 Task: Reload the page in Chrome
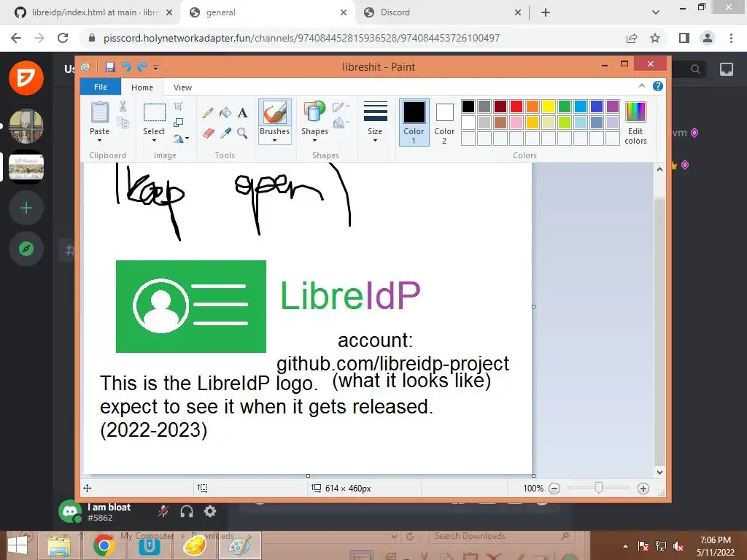[x=63, y=38]
